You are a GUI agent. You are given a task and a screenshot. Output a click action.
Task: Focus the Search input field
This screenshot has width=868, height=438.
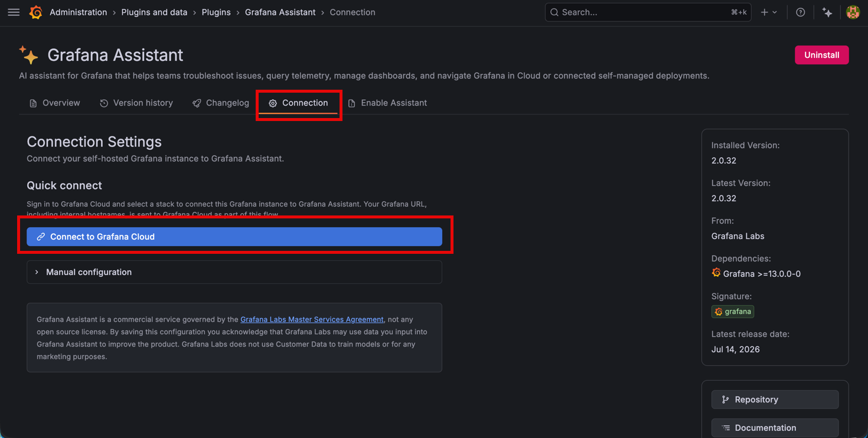click(x=648, y=12)
